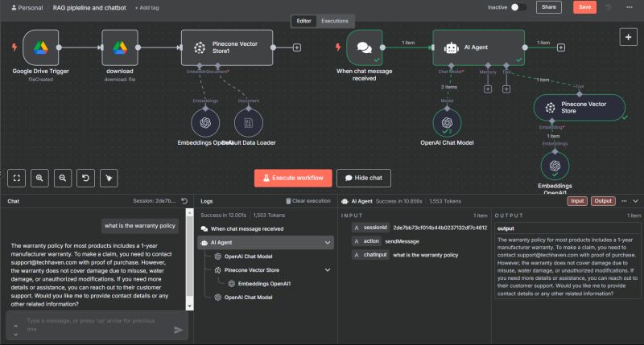Toggle the workflow Inactive switch
Viewport: 644px width, 345px height.
point(518,7)
